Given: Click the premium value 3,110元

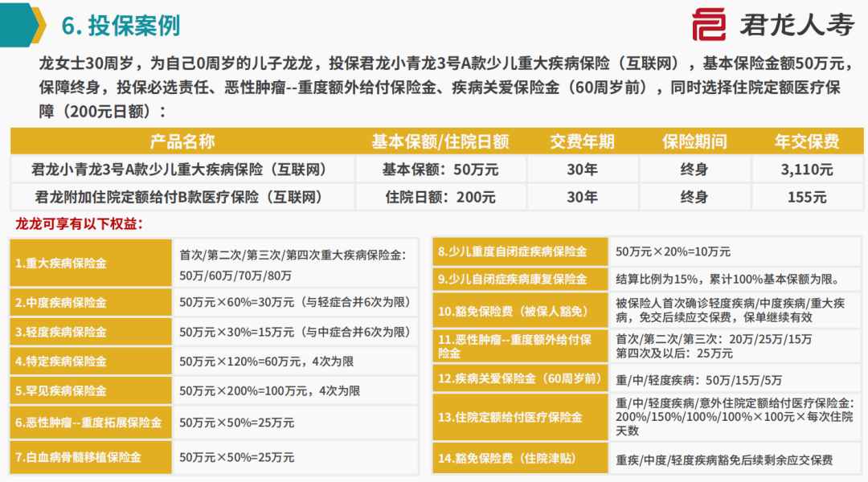Looking at the screenshot, I should 807,170.
